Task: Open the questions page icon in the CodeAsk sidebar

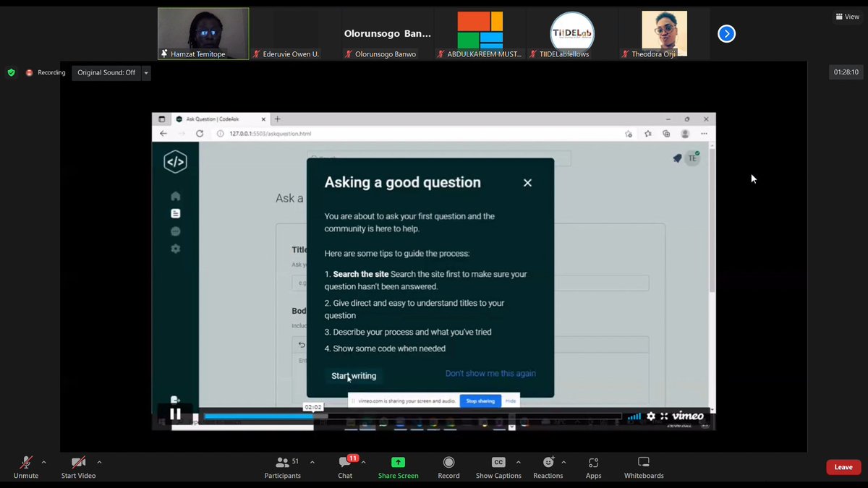Action: pyautogui.click(x=176, y=213)
